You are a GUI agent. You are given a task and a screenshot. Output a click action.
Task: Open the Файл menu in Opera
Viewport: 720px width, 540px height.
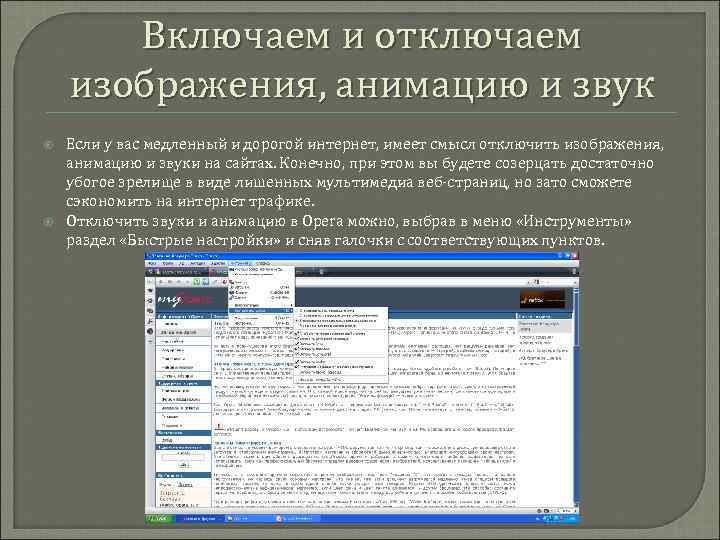[x=152, y=264]
